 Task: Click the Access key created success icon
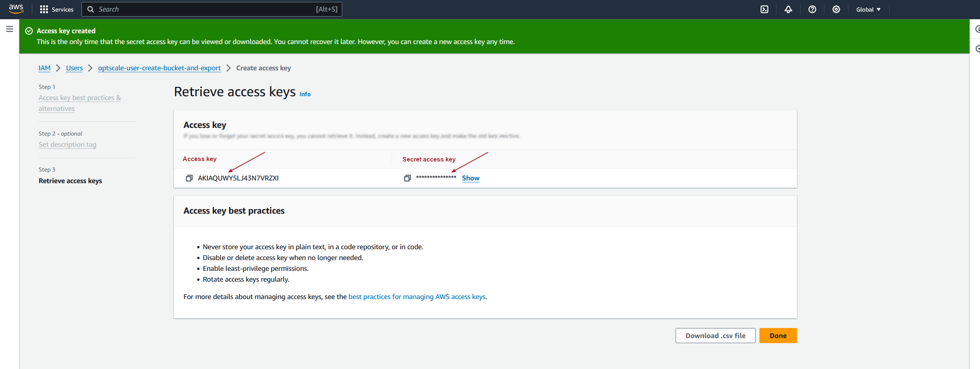click(29, 31)
